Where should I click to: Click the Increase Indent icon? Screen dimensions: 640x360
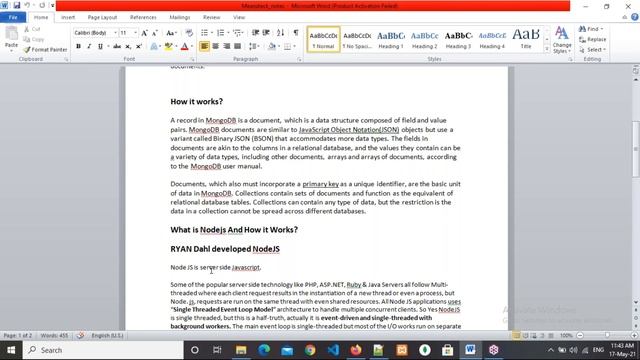coord(266,33)
